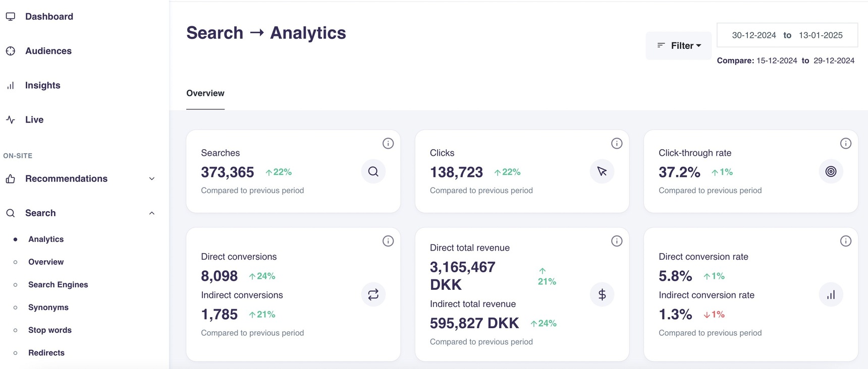Open the Filter dropdown
Image resolution: width=868 pixels, height=369 pixels.
pyautogui.click(x=679, y=46)
